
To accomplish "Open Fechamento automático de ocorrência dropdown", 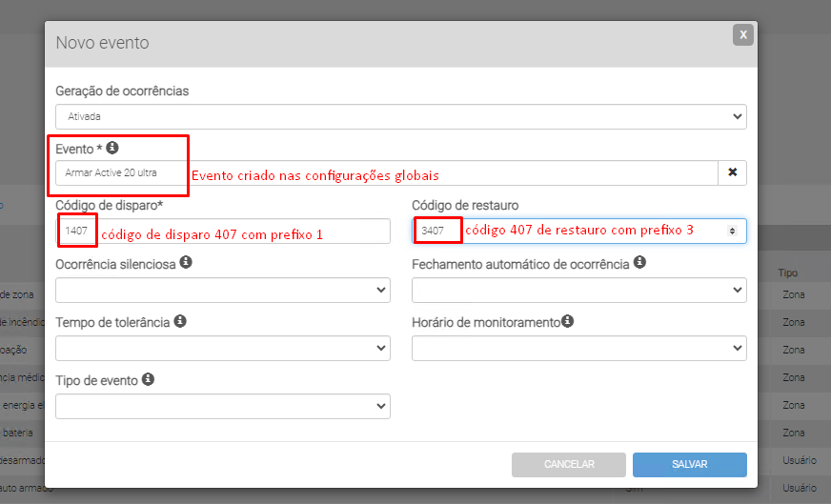I will click(578, 291).
